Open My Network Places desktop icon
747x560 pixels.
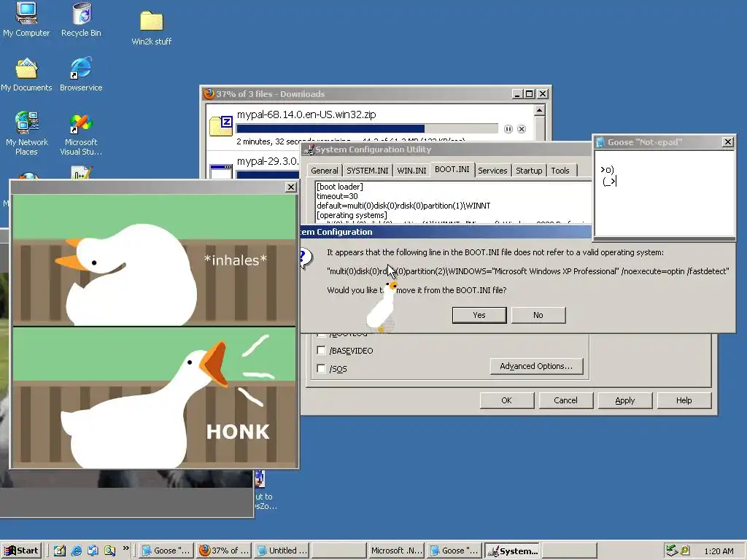coord(26,133)
